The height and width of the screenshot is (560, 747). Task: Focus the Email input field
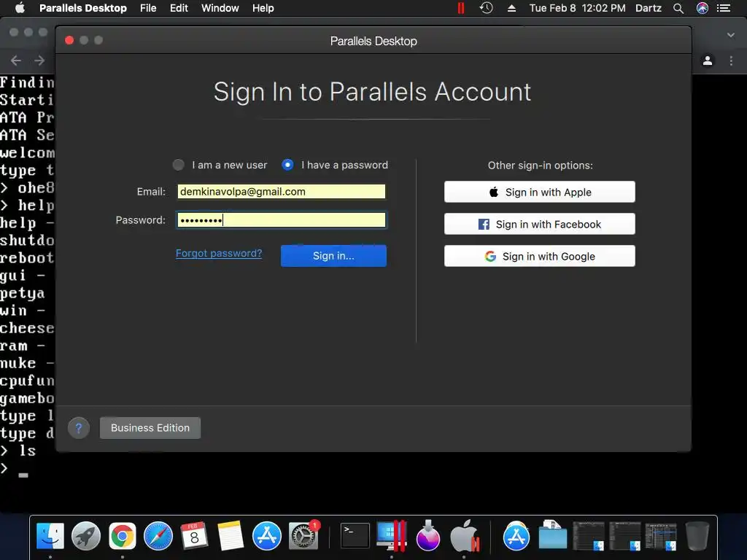click(281, 192)
